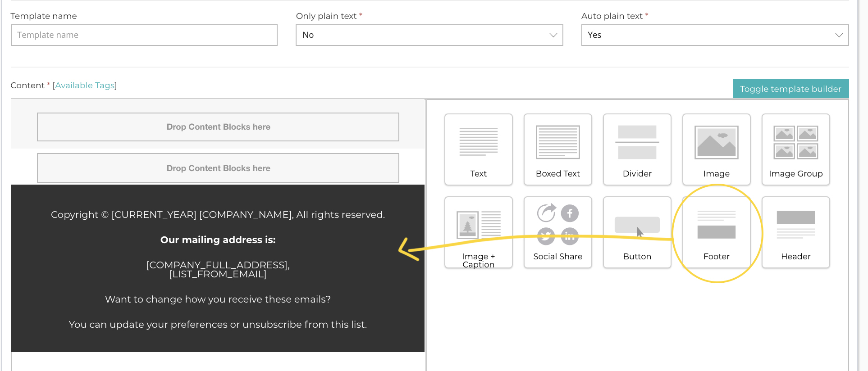Pick the Image + Caption block
This screenshot has height=371, width=868.
[478, 232]
